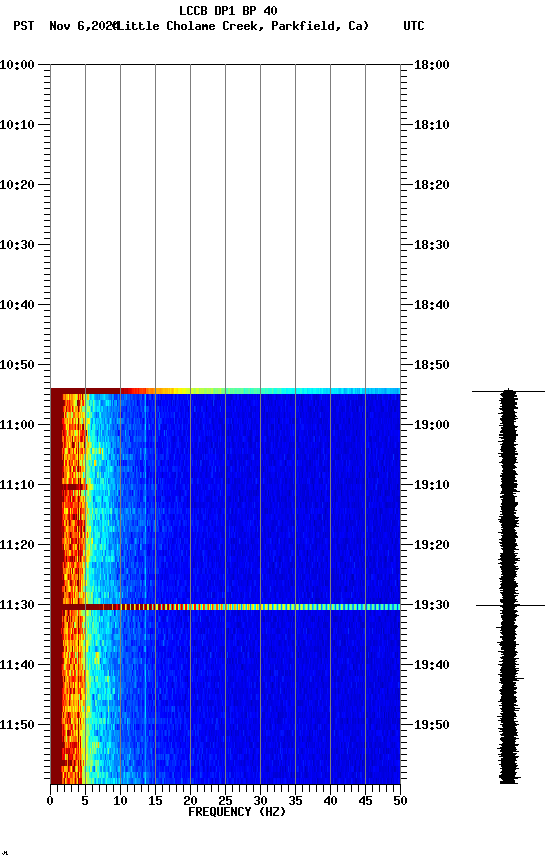Click the '19:40' UTC time label
This screenshot has width=552, height=864.
(432, 665)
